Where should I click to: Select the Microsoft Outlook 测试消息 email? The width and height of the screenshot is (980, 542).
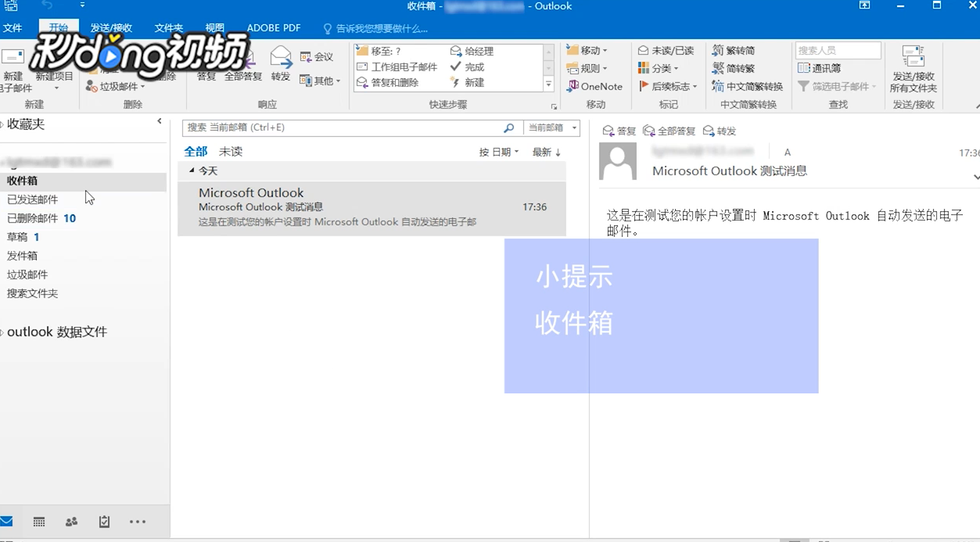[372, 208]
